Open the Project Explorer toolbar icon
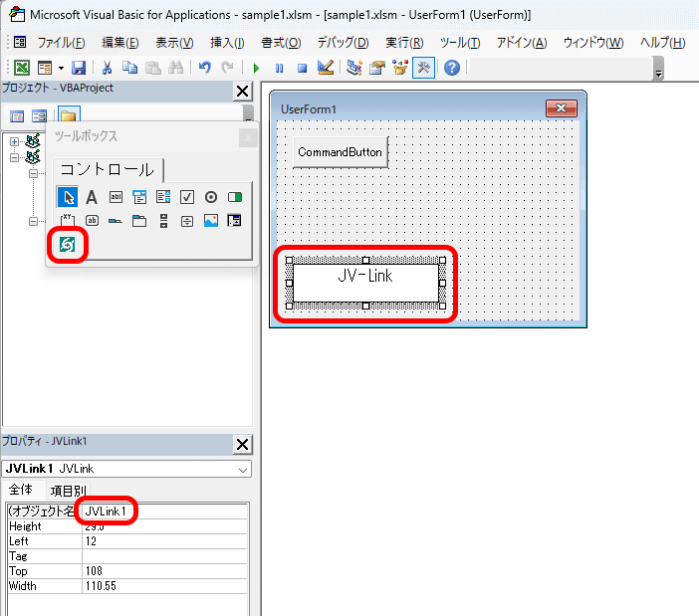This screenshot has width=699, height=616. click(353, 68)
